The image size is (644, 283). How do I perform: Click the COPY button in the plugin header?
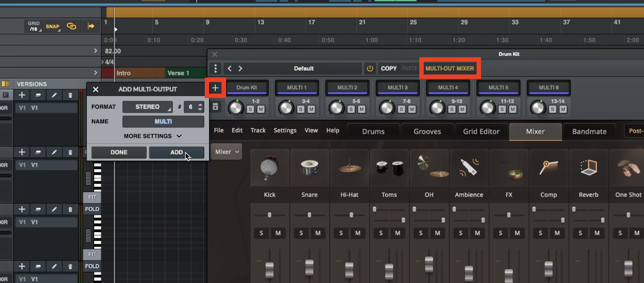pyautogui.click(x=389, y=68)
